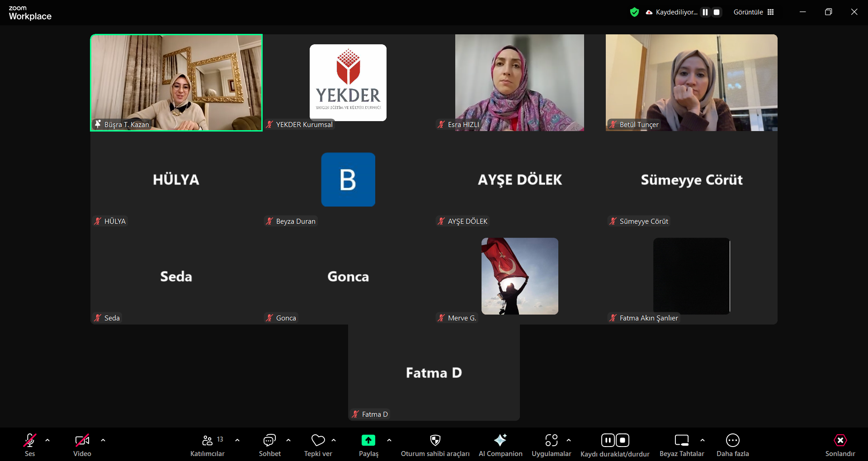The image size is (868, 461).
Task: Select the Fatma D participant tile
Action: pos(434,372)
